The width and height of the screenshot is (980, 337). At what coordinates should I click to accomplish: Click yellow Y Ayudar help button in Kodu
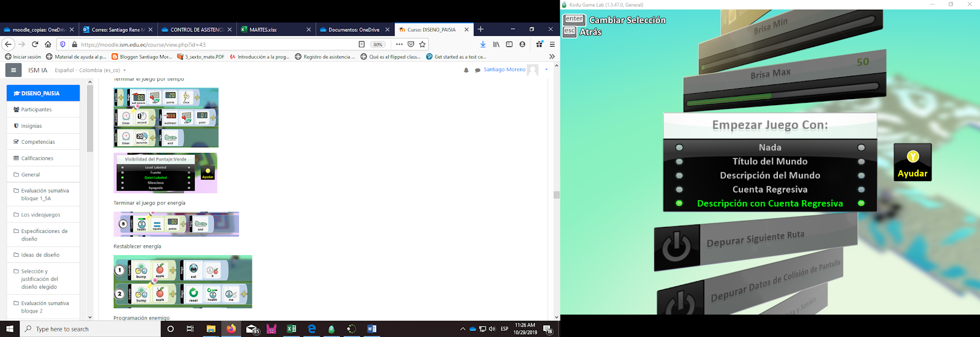click(913, 163)
